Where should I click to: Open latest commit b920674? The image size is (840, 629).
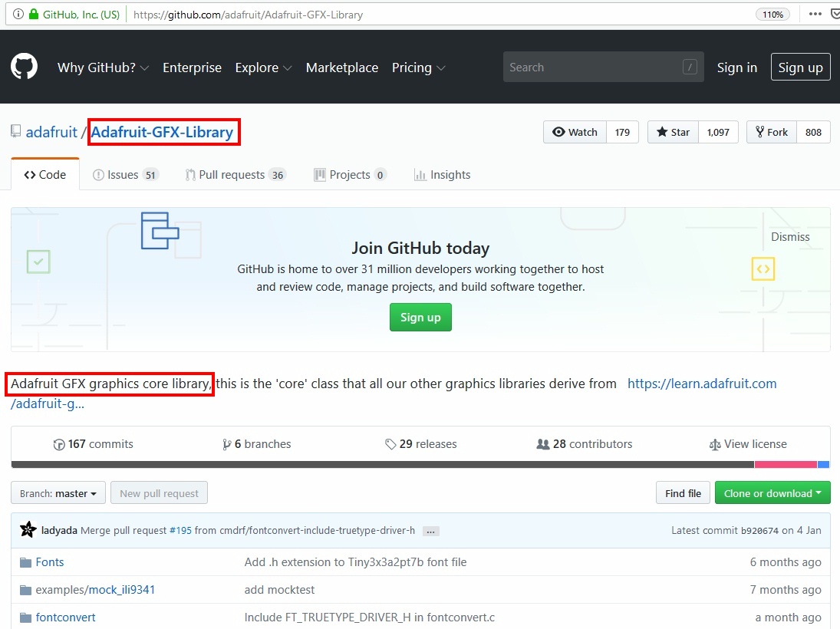point(759,530)
